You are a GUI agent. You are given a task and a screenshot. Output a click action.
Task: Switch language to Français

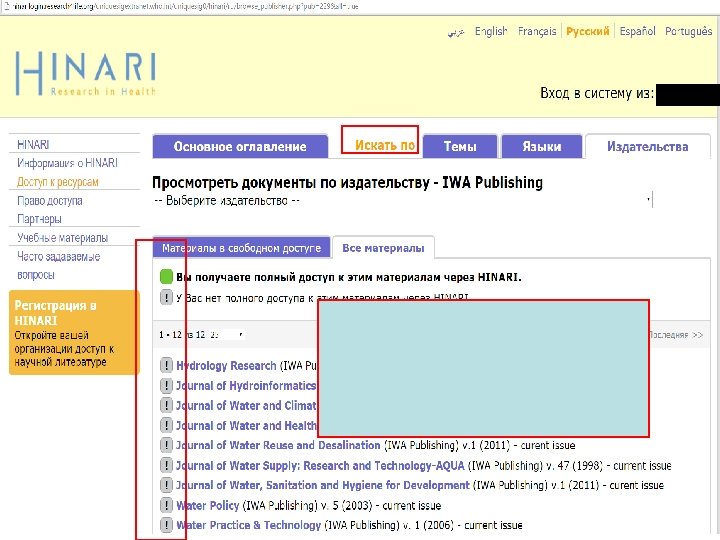click(537, 31)
